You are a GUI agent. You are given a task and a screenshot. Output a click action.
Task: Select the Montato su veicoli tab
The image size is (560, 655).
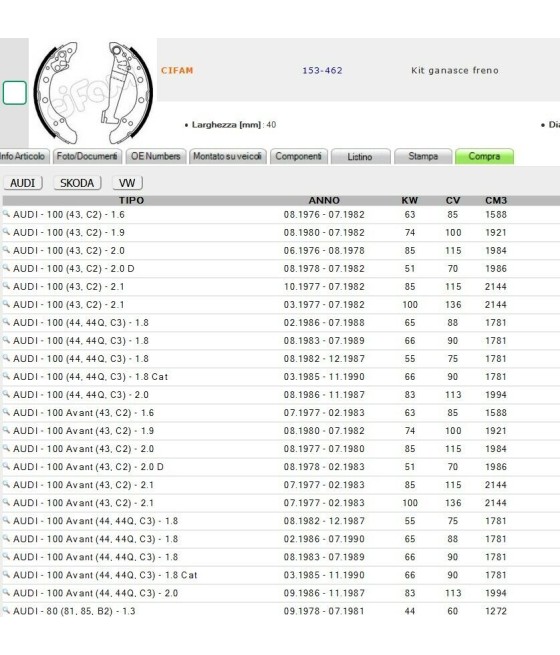pos(228,156)
